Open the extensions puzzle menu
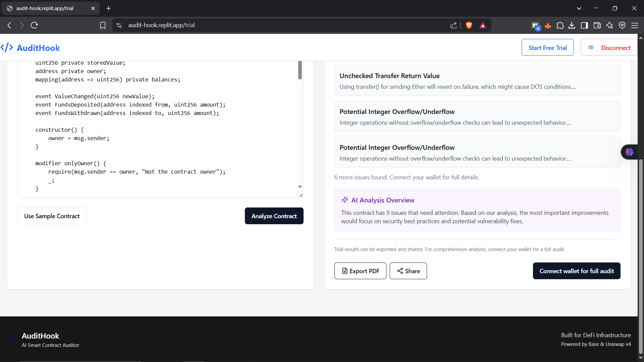The height and width of the screenshot is (362, 644). [x=560, y=25]
